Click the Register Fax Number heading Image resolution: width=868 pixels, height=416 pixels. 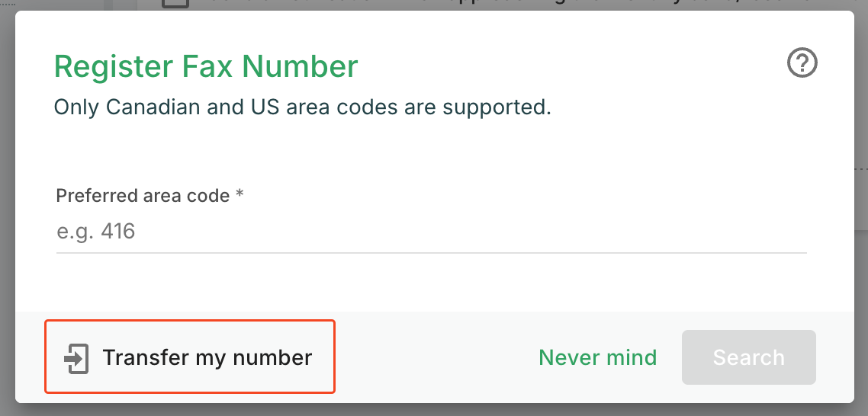coord(206,67)
